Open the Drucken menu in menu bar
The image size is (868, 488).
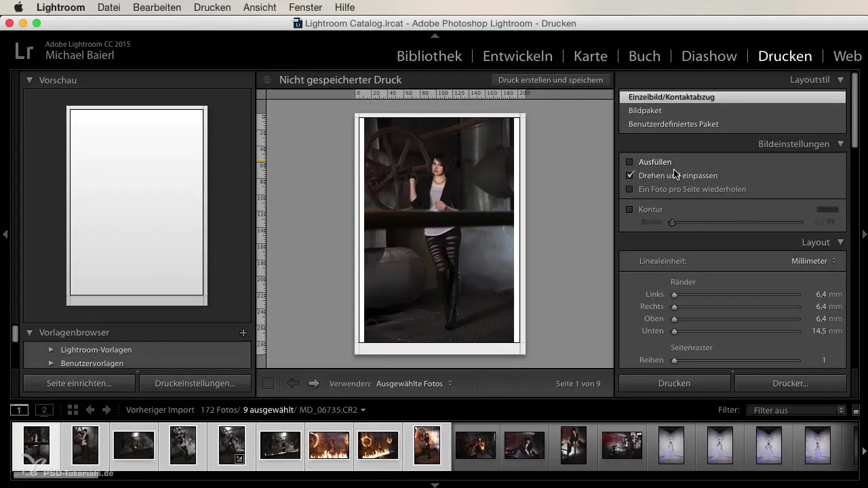tap(212, 7)
